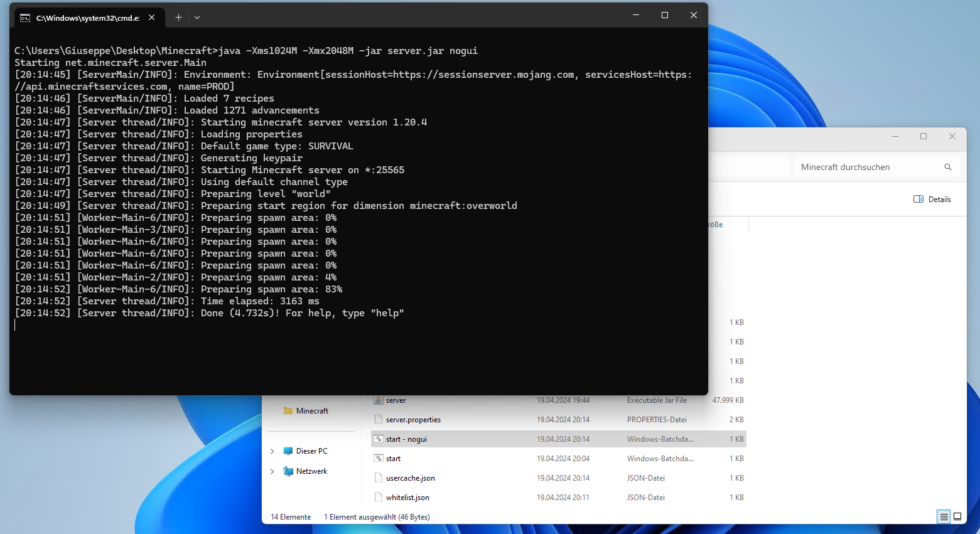Click 2 KB size of server.properties
This screenshot has height=534, width=980.
click(736, 420)
